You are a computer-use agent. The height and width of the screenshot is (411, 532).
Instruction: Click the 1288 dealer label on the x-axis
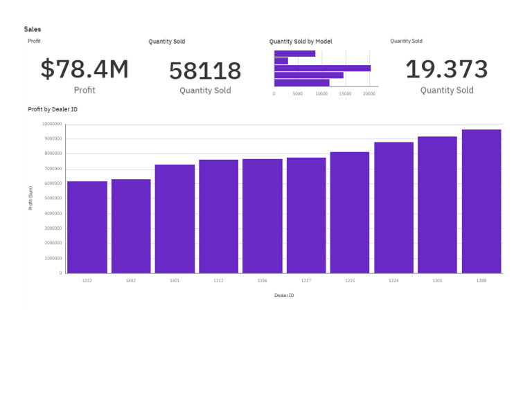click(481, 280)
